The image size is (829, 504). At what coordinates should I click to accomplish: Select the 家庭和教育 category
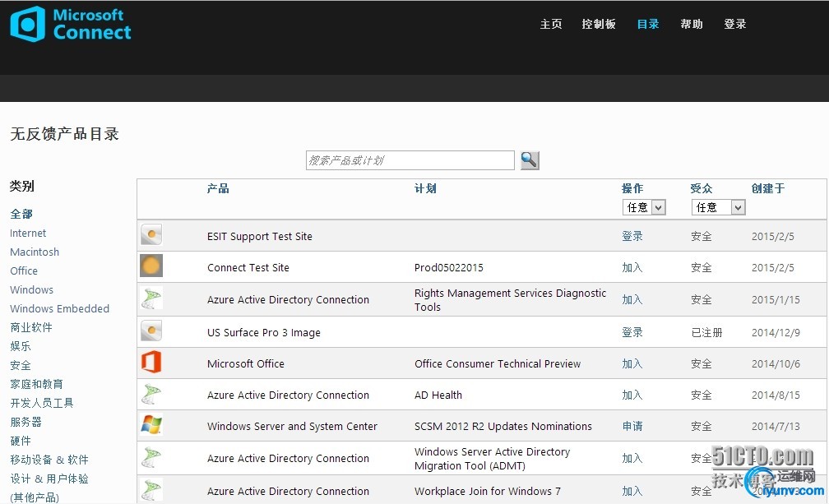coord(36,384)
